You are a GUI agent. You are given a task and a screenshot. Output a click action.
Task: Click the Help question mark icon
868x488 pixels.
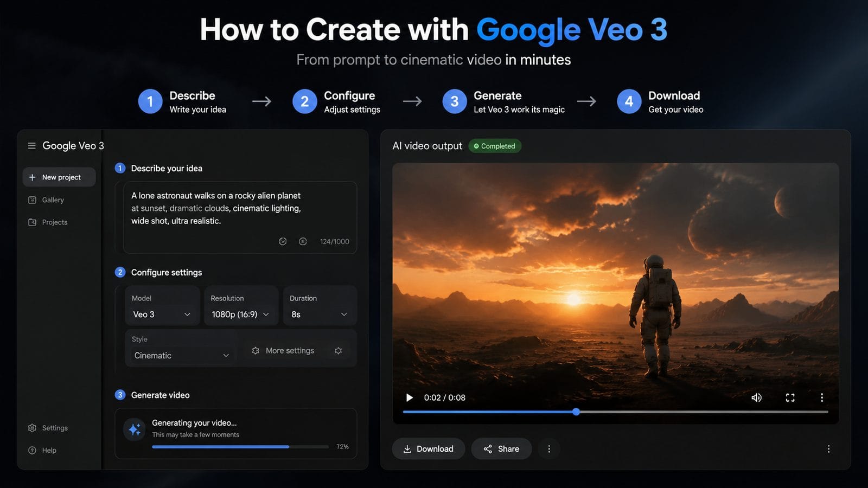point(32,450)
